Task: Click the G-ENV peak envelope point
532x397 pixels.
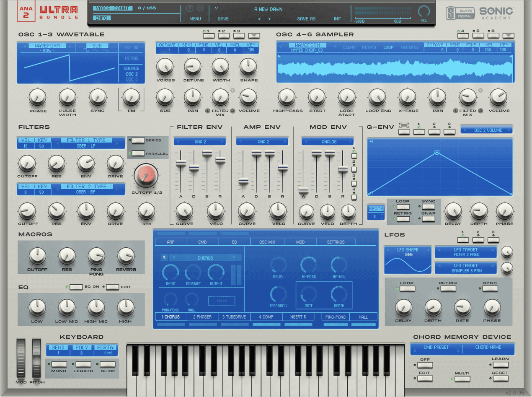Action: (437, 153)
